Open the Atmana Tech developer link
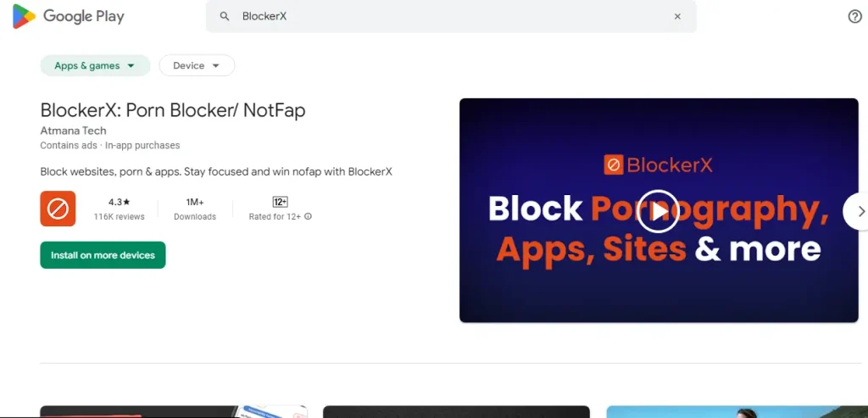This screenshot has height=418, width=868. click(x=73, y=131)
